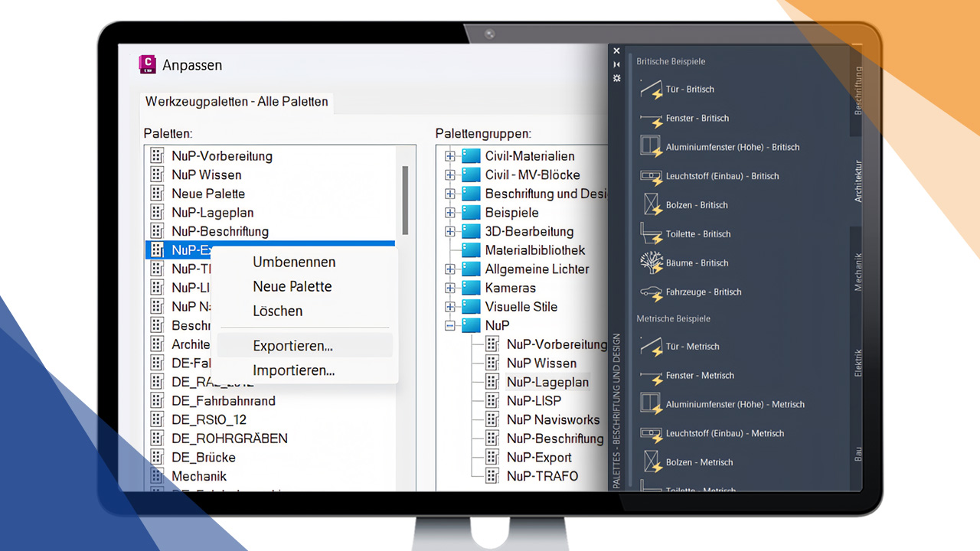Choose Neue Palette from the context menu
Viewport: 980px width, 551px height.
click(x=292, y=286)
